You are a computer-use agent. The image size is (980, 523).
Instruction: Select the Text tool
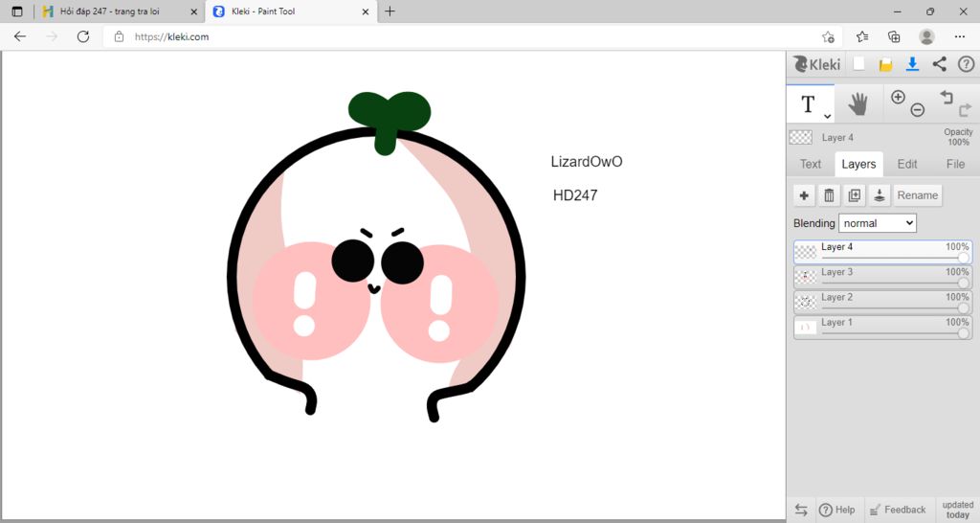(x=808, y=104)
